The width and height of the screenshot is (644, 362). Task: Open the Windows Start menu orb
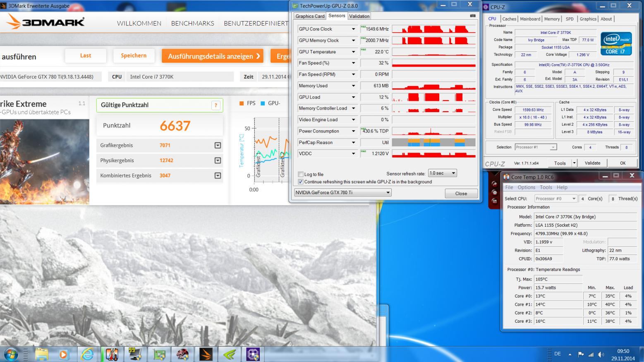click(x=11, y=355)
